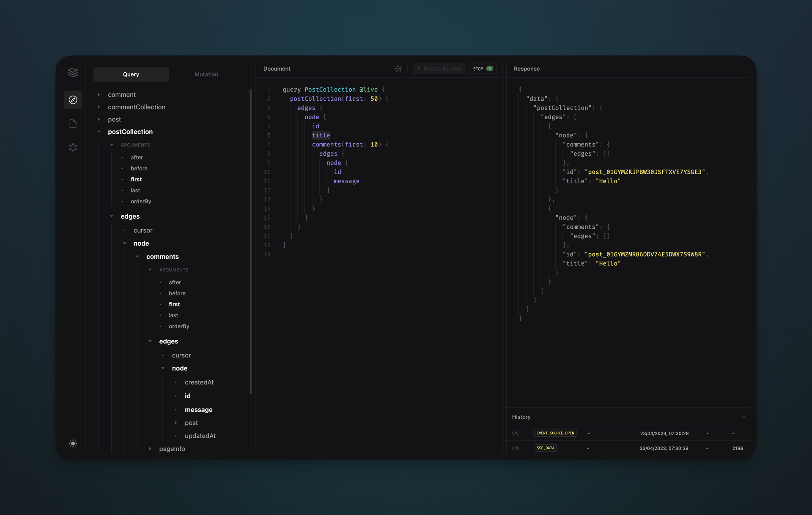The width and height of the screenshot is (812, 515).
Task: Stop the live query with STOP button
Action: [483, 68]
